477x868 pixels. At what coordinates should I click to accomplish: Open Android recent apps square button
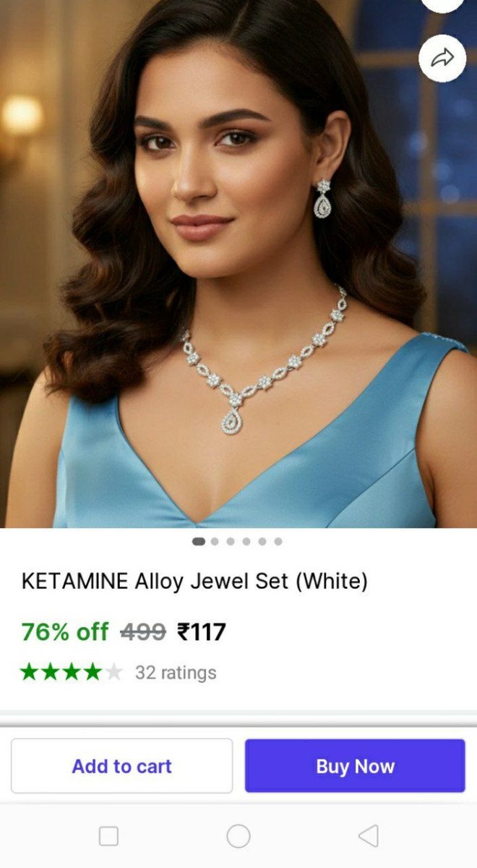click(x=108, y=836)
